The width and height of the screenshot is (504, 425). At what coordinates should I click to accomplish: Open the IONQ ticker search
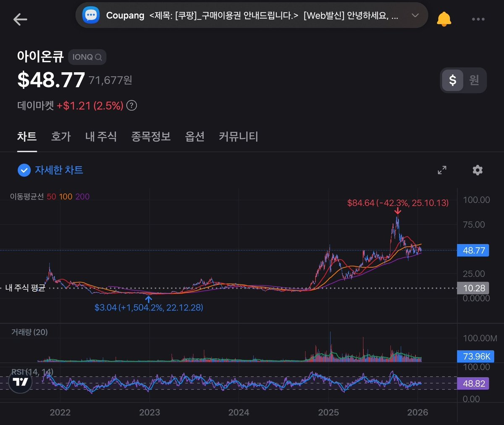[87, 57]
